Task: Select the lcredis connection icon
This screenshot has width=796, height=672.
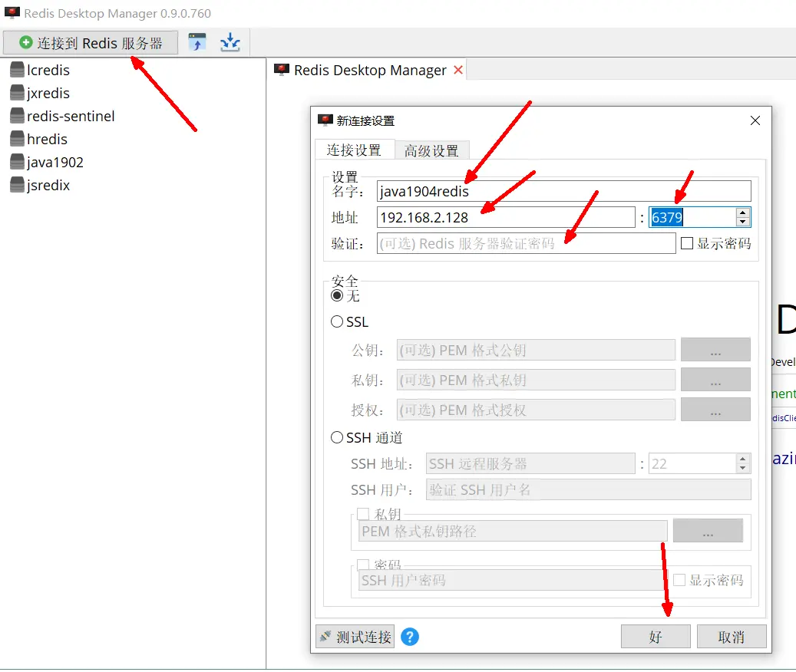Action: coord(17,70)
